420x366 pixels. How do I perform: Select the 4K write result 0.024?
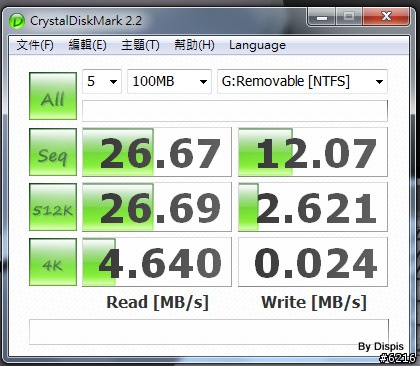(313, 262)
